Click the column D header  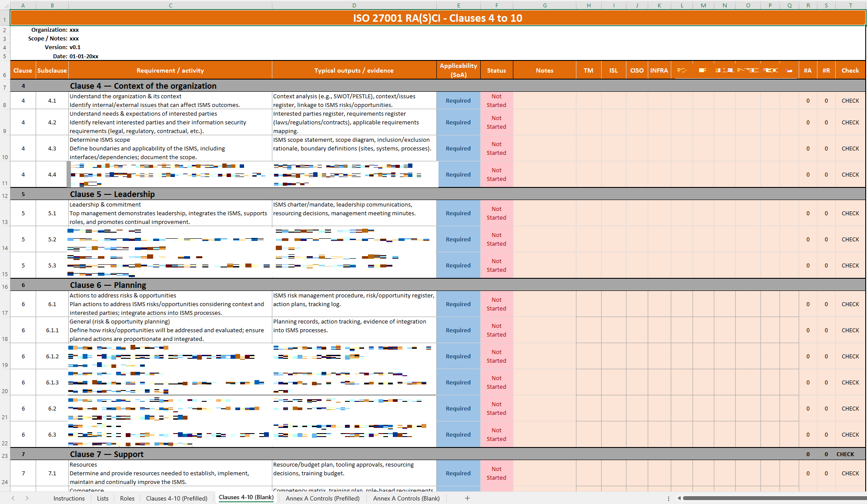pyautogui.click(x=354, y=5)
